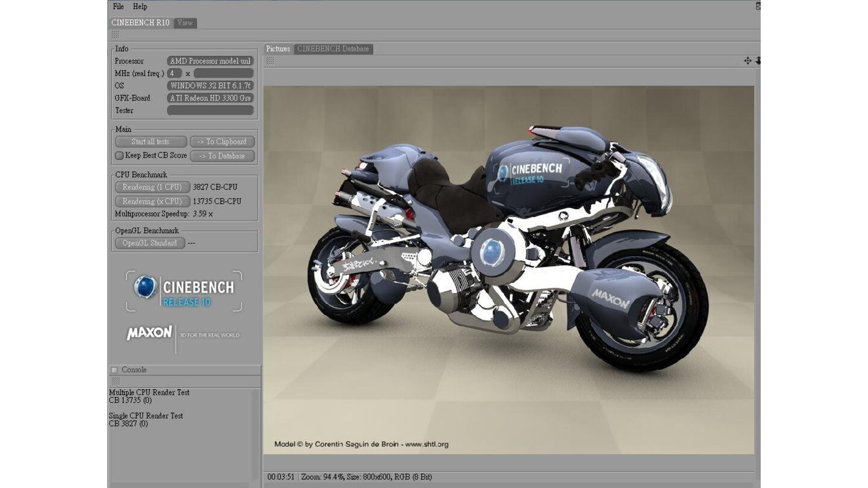Click the CINEBENCH Release 10 logo

(184, 291)
